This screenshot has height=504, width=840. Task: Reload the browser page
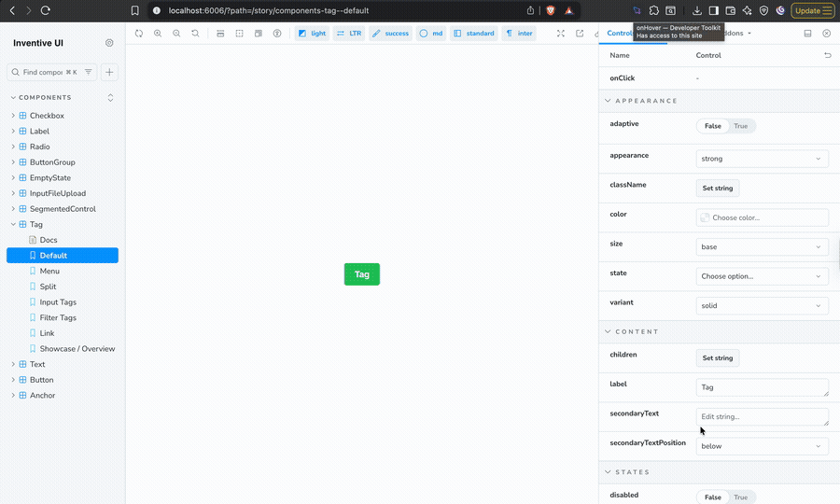tap(46, 10)
